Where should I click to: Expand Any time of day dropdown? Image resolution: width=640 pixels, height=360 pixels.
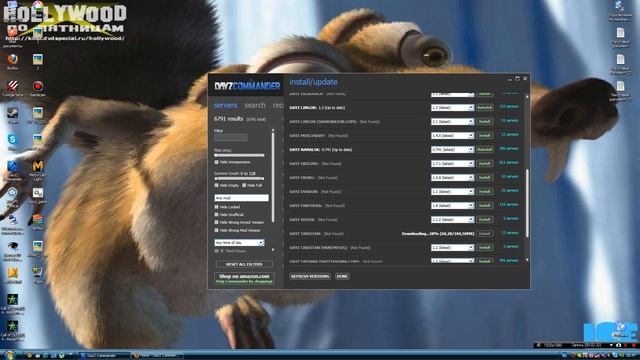(239, 242)
